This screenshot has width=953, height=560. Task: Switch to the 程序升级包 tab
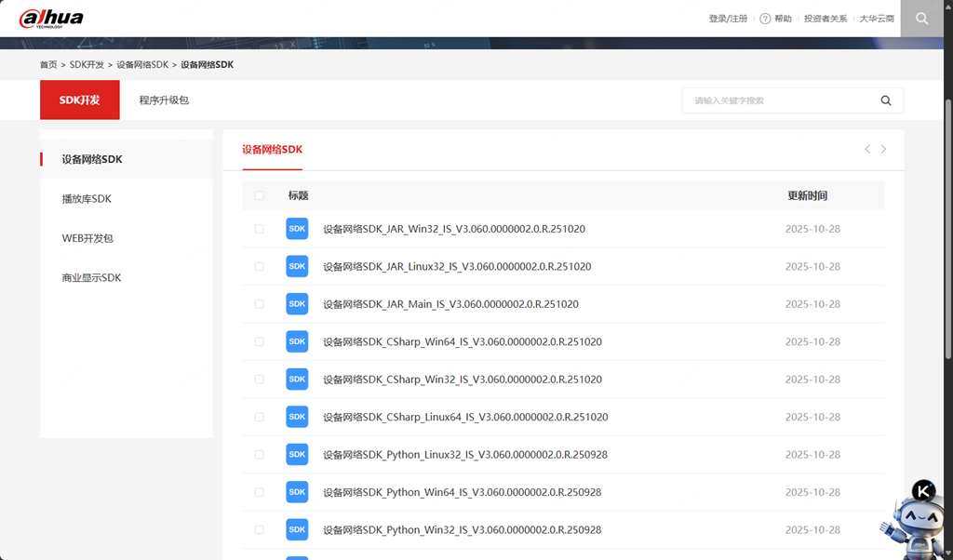click(164, 100)
